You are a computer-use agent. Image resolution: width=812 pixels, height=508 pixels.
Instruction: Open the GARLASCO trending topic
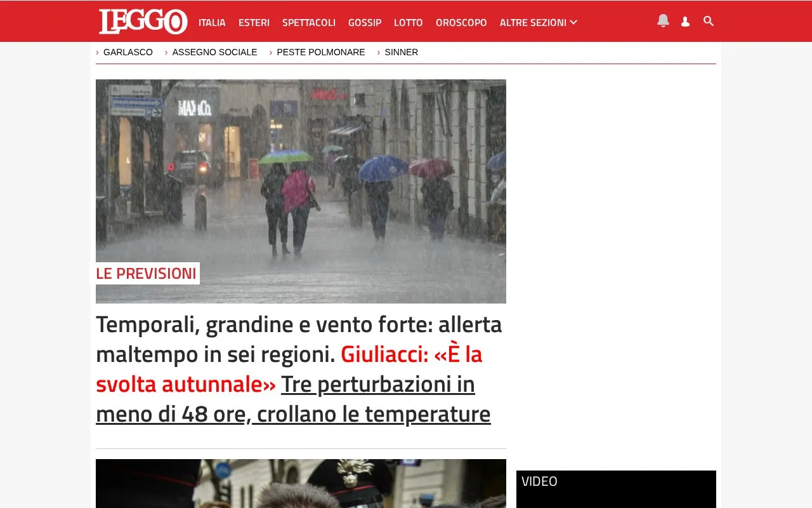coord(128,52)
